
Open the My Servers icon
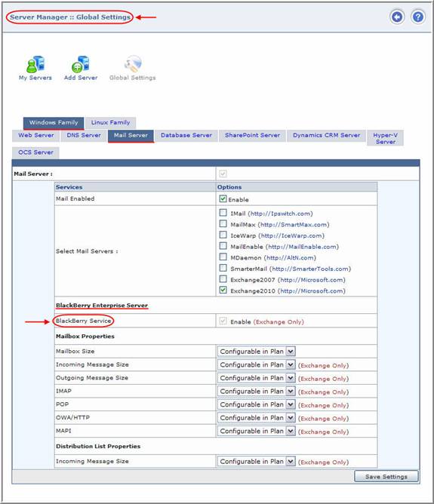click(35, 64)
